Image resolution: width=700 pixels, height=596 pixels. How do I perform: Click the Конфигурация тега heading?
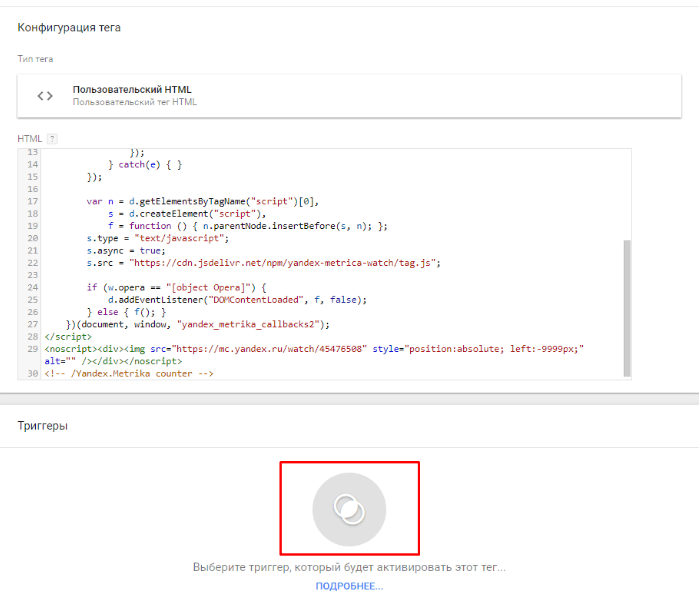coord(69,28)
